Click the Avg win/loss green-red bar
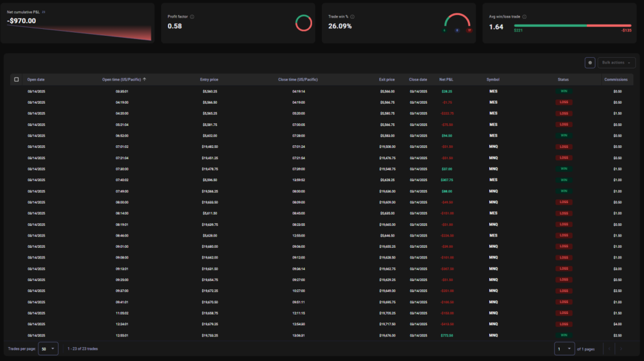The height and width of the screenshot is (361, 644). point(572,25)
